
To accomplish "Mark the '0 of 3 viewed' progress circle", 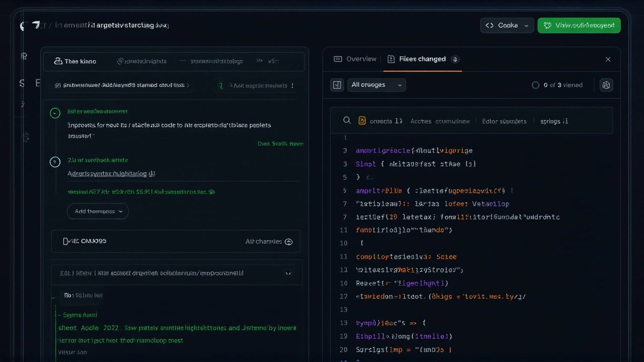I will tap(536, 85).
